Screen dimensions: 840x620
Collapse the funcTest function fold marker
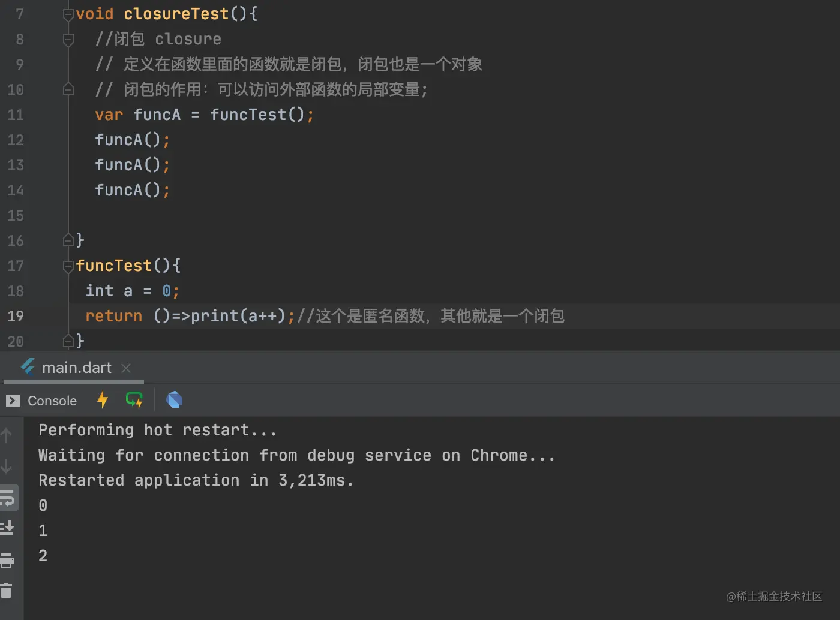point(68,266)
